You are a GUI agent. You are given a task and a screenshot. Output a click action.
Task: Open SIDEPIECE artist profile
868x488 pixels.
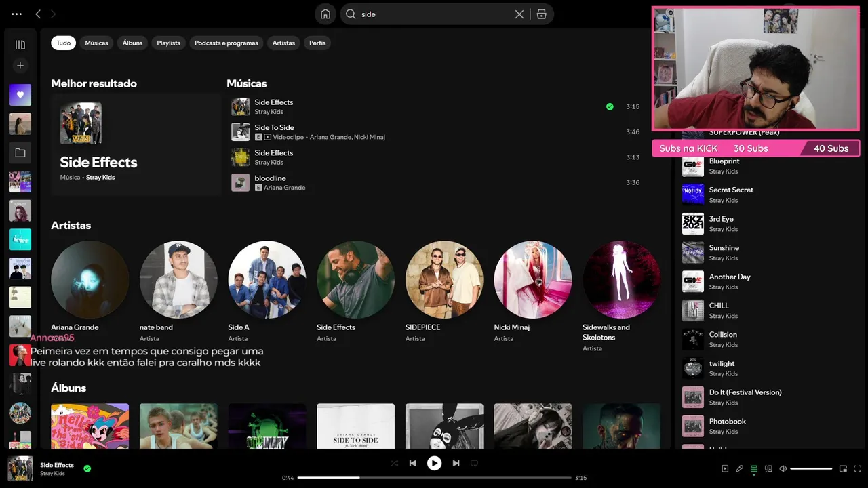[444, 280]
